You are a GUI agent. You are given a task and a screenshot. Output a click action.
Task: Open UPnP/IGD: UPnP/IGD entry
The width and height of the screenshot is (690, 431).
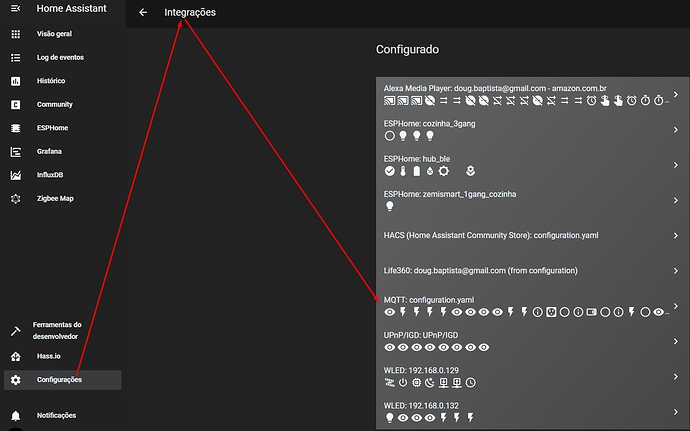tap(532, 341)
